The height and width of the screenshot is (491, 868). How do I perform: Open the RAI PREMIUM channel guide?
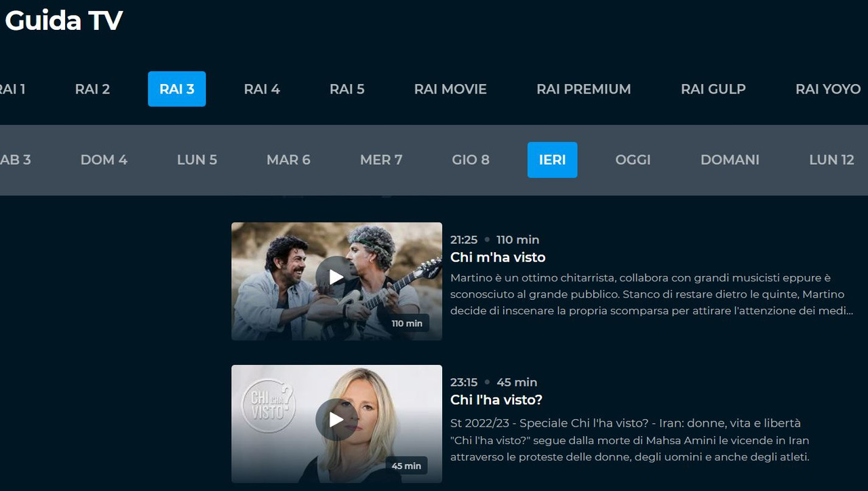584,89
